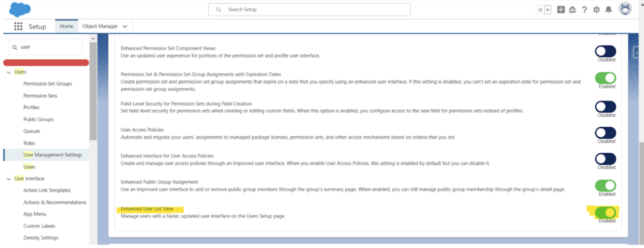This screenshot has height=248, width=644.
Task: Open the Object Manager tab
Action: (x=100, y=26)
